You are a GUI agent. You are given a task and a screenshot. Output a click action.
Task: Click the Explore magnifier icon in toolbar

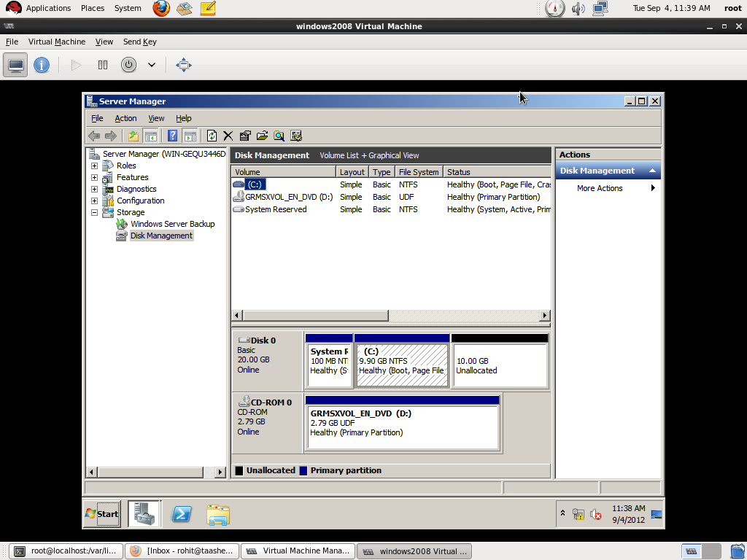pos(279,136)
